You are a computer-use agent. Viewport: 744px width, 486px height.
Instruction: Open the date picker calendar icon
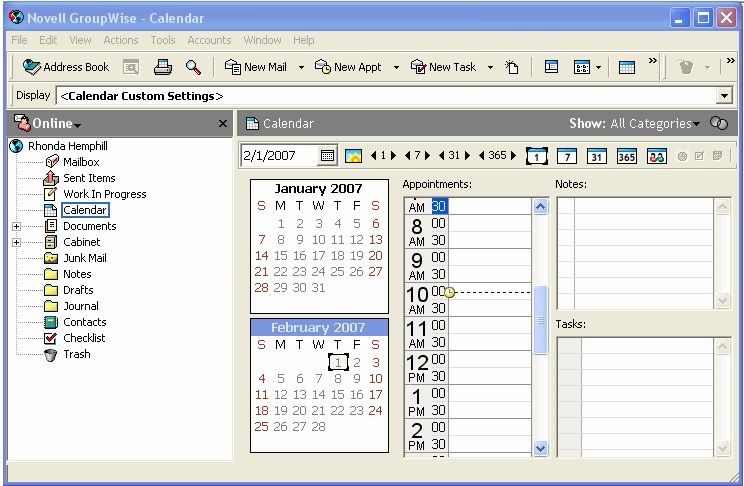tap(327, 155)
